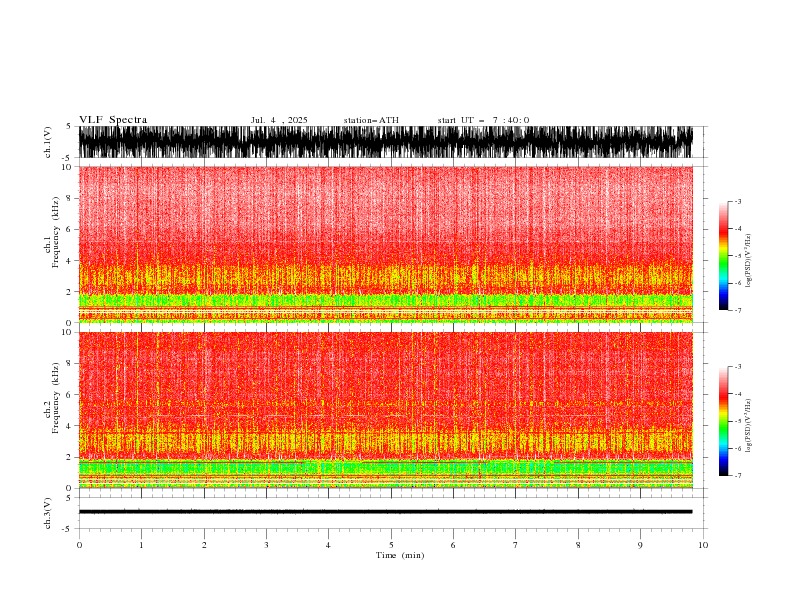The width and height of the screenshot is (792, 612).
Task: Click the "5" tick on the ch.1(V) axis
Action: pos(69,126)
